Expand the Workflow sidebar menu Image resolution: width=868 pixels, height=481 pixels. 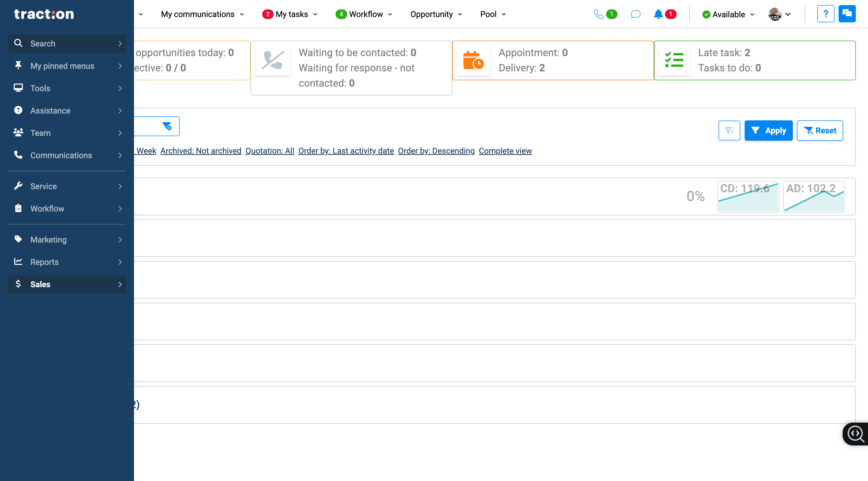pos(67,208)
